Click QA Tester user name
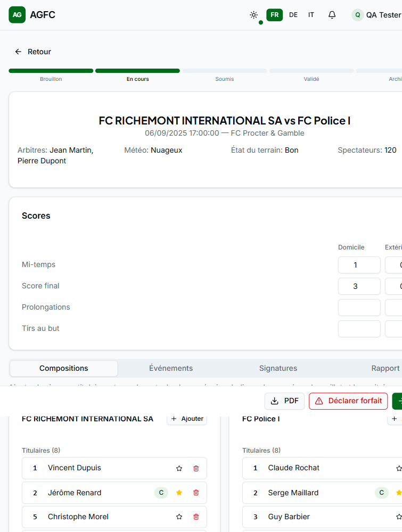 (x=384, y=15)
